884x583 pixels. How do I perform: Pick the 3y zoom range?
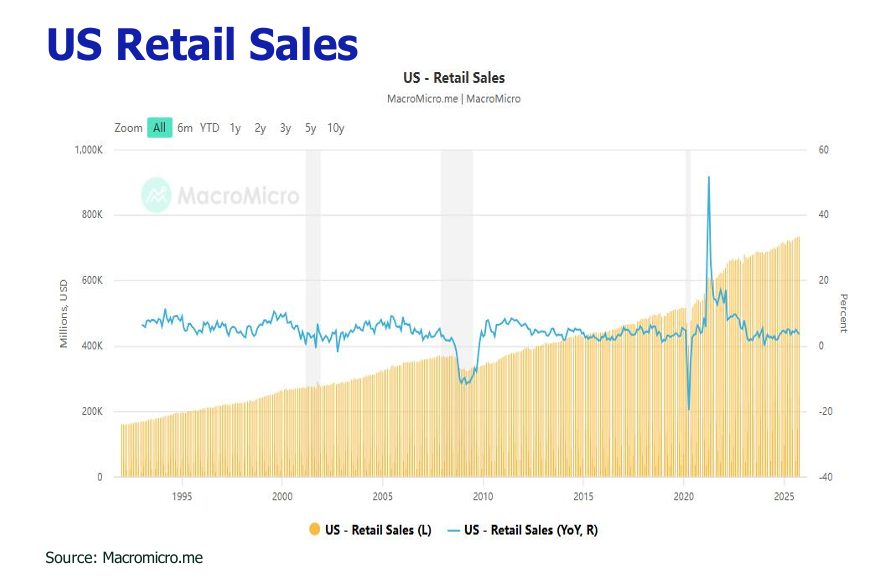(285, 128)
